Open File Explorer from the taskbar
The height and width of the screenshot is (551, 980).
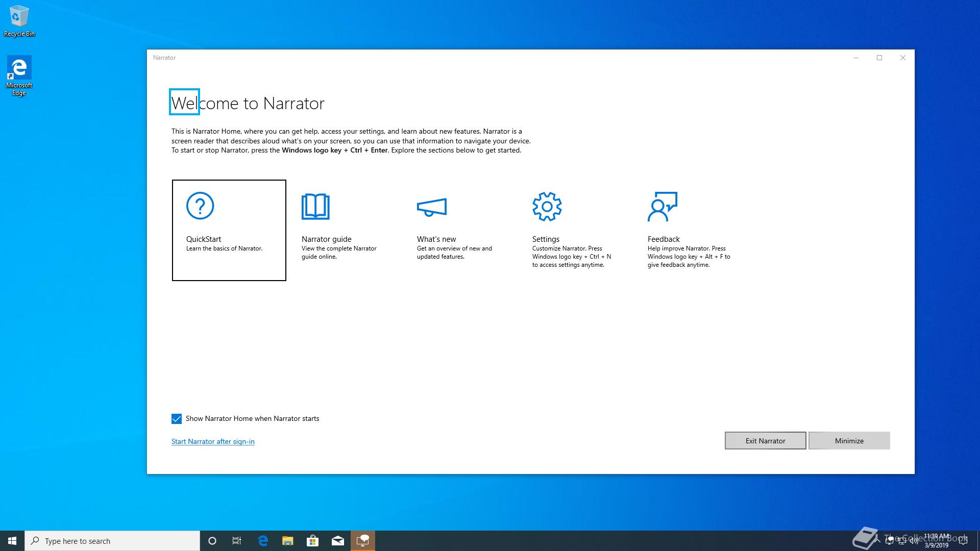288,541
